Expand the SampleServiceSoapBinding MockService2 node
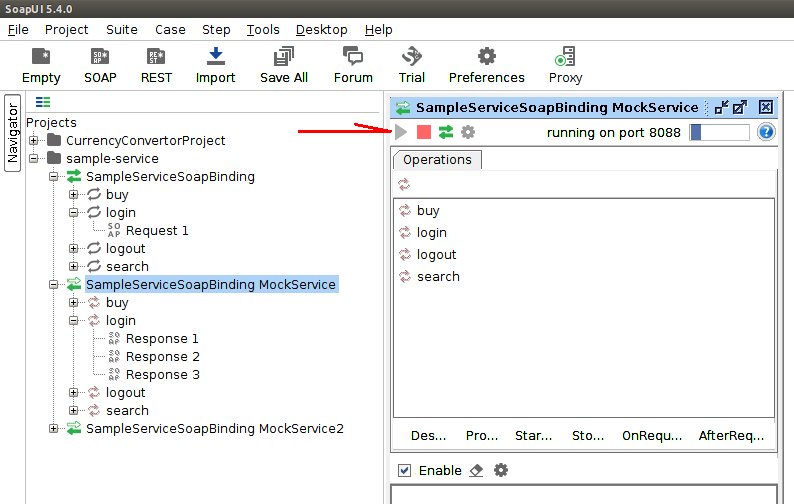794x504 pixels. pos(54,429)
